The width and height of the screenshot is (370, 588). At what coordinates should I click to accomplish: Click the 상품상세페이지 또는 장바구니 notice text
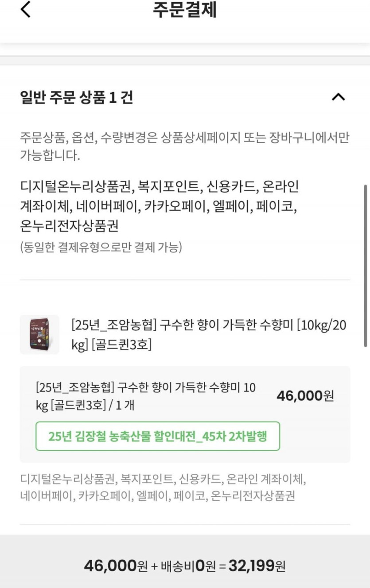pos(184,146)
